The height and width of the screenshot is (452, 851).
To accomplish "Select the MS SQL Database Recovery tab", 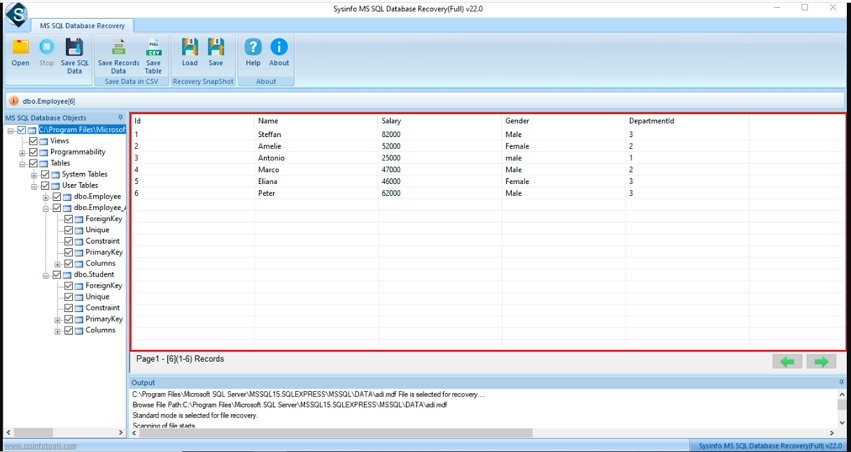I will pyautogui.click(x=82, y=25).
